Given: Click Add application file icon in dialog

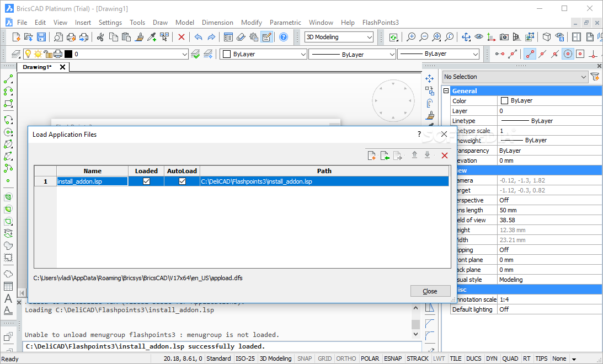Looking at the screenshot, I should click(x=371, y=156).
